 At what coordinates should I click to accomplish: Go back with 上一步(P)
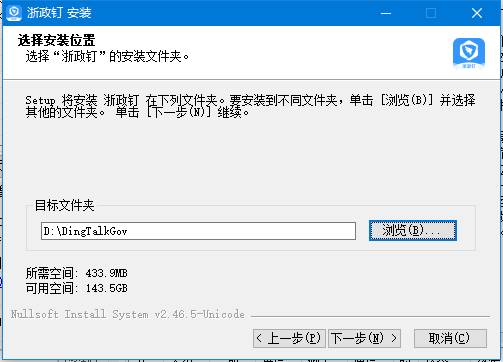tap(289, 338)
